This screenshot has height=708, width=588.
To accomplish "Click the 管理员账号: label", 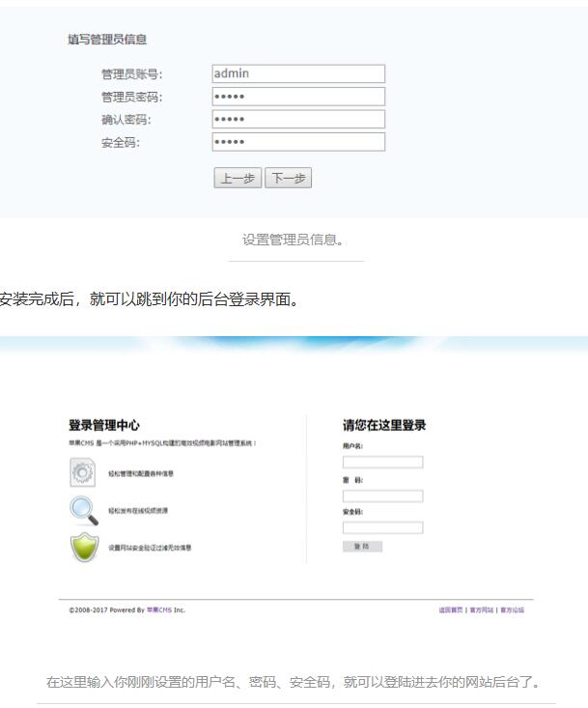I will click(x=131, y=74).
